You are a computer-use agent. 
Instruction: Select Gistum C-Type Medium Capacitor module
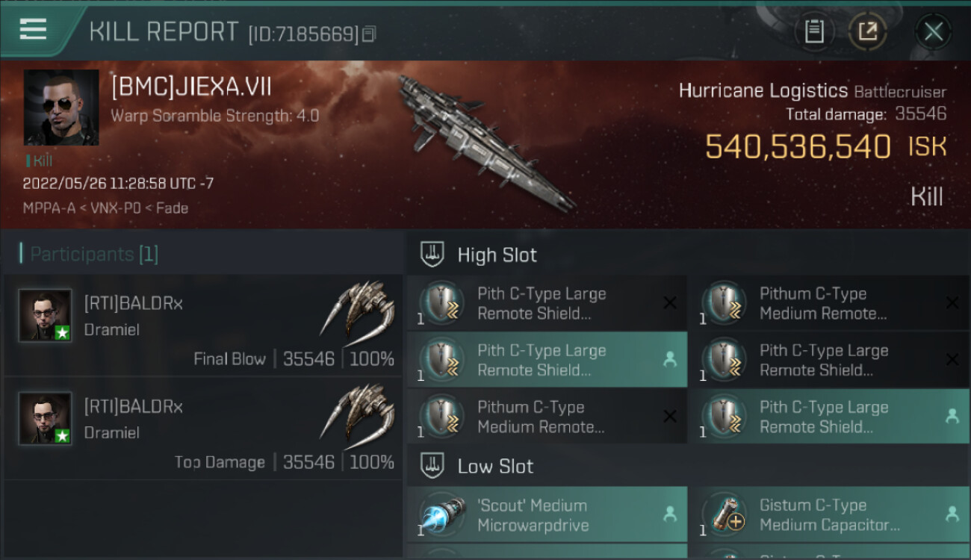[x=829, y=514]
